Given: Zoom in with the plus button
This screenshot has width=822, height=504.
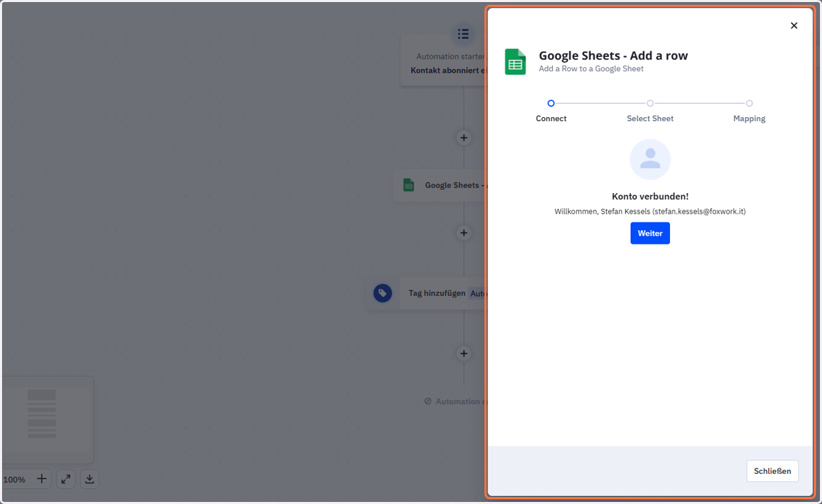Looking at the screenshot, I should pos(42,479).
